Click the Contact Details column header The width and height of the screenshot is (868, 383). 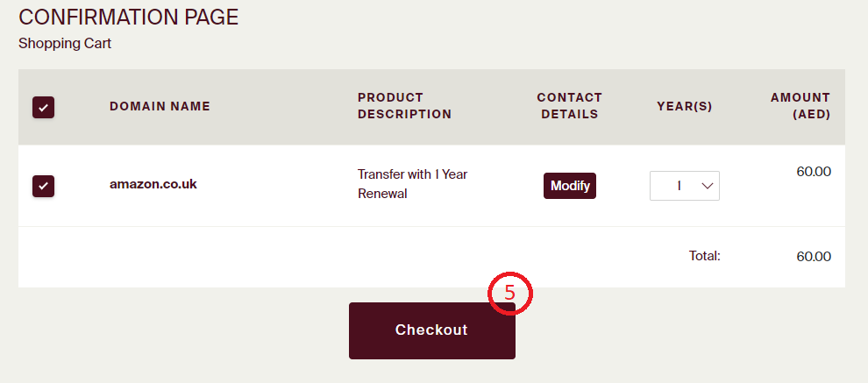point(570,106)
